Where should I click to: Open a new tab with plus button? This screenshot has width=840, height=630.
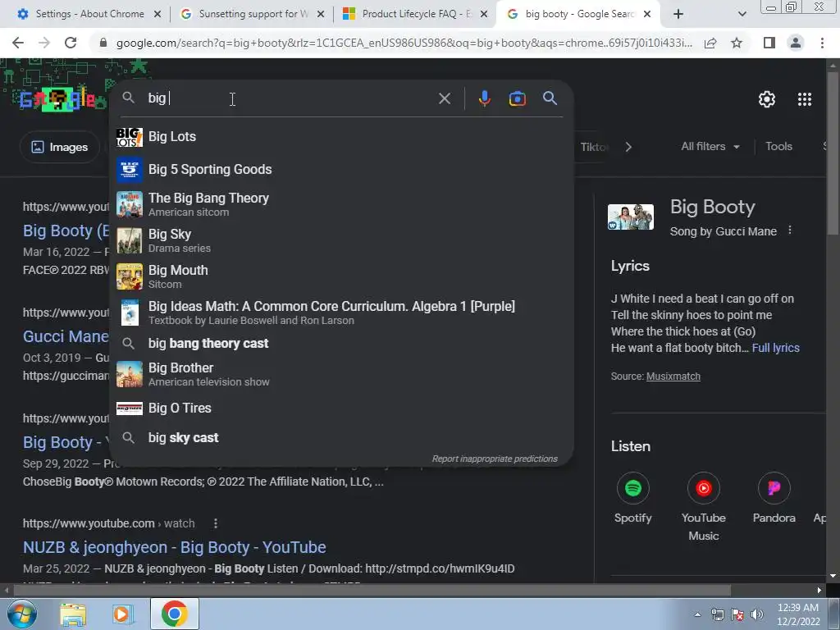pyautogui.click(x=678, y=14)
